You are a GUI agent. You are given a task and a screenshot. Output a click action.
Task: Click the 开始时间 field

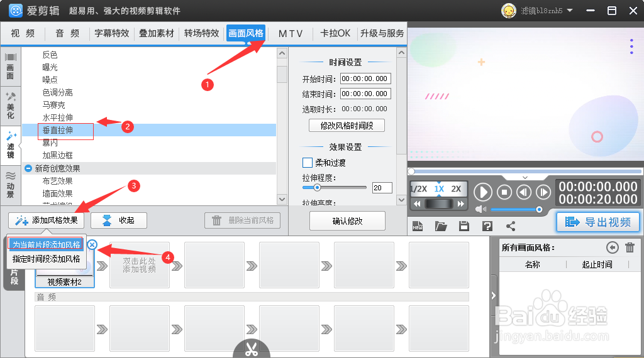pyautogui.click(x=365, y=79)
